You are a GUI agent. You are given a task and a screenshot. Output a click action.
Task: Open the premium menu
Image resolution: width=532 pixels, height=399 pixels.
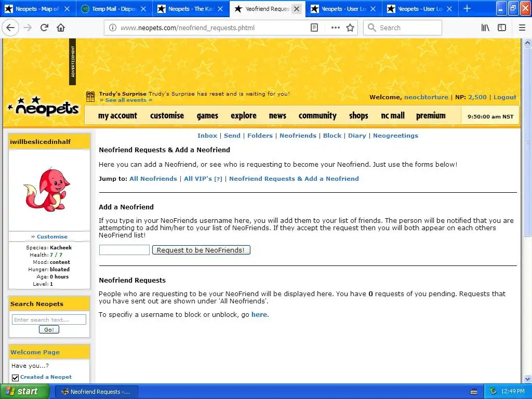(431, 116)
